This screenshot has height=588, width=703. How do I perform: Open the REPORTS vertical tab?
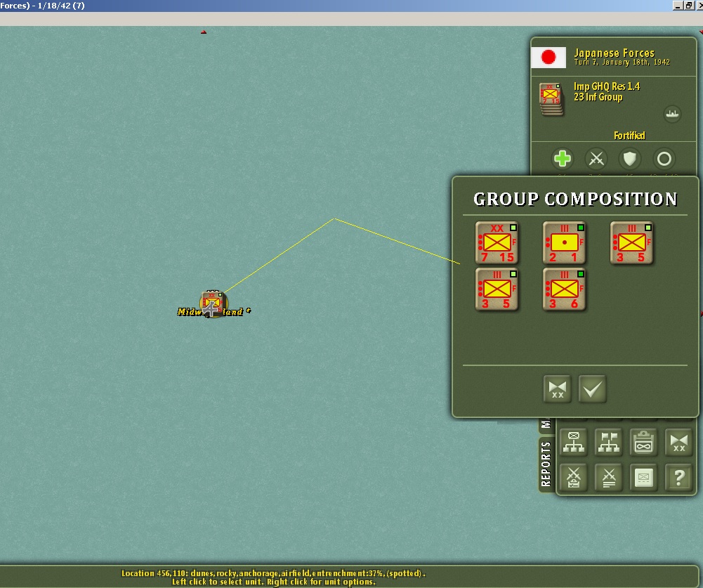546,464
